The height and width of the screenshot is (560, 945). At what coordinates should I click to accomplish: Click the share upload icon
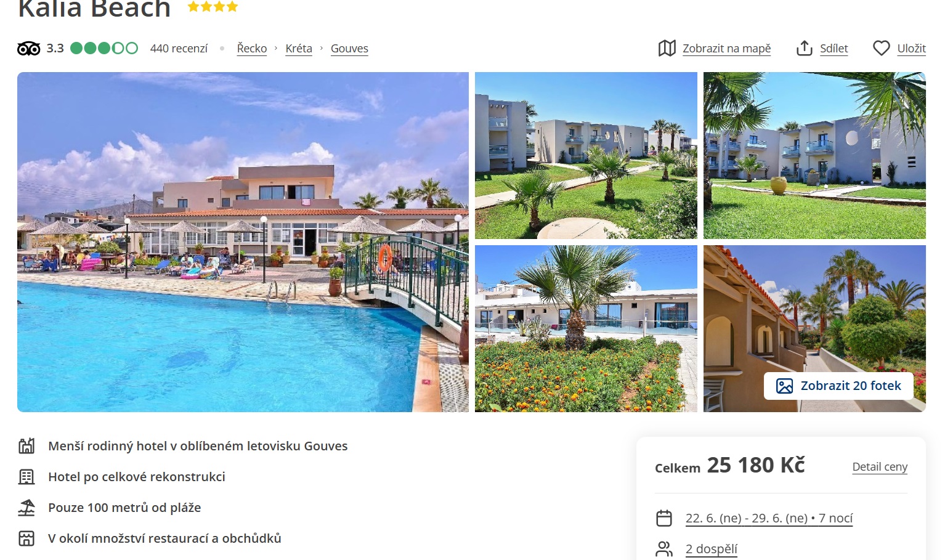(805, 48)
